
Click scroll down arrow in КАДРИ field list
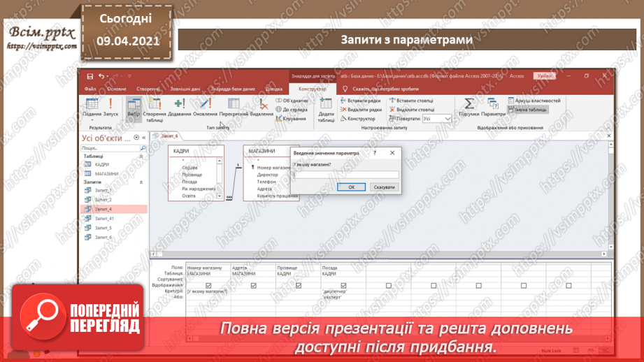tap(220, 196)
